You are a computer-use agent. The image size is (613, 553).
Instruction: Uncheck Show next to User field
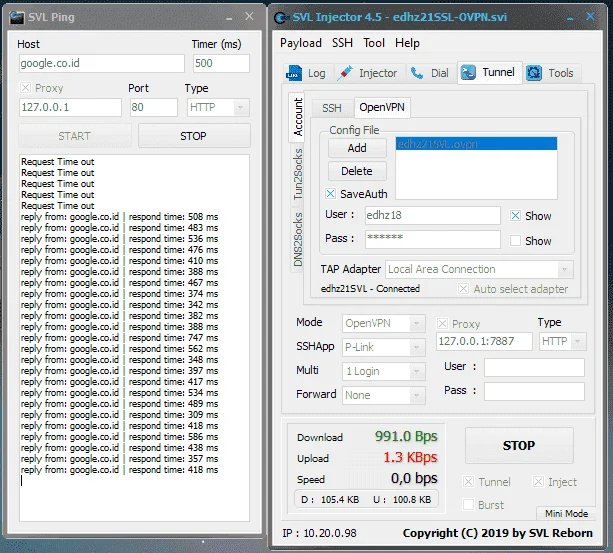click(515, 216)
